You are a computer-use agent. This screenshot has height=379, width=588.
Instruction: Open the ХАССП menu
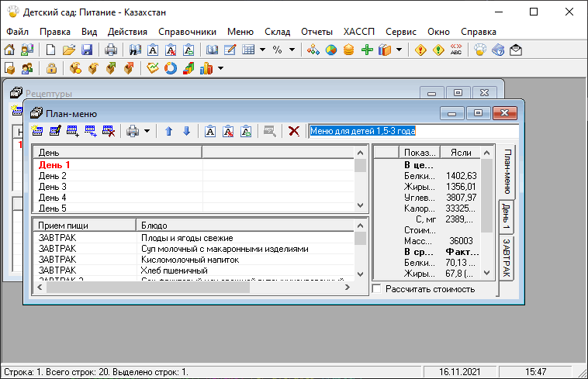[x=359, y=32]
